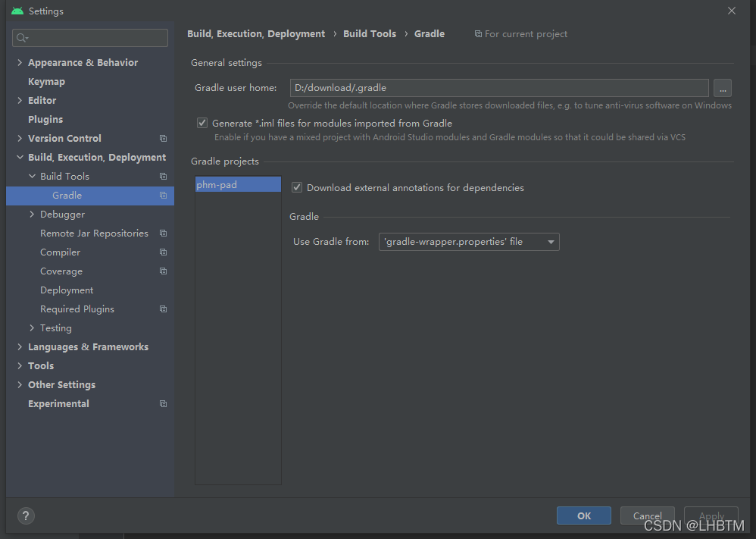Open the Coverage settings page
The image size is (756, 539).
coord(61,271)
